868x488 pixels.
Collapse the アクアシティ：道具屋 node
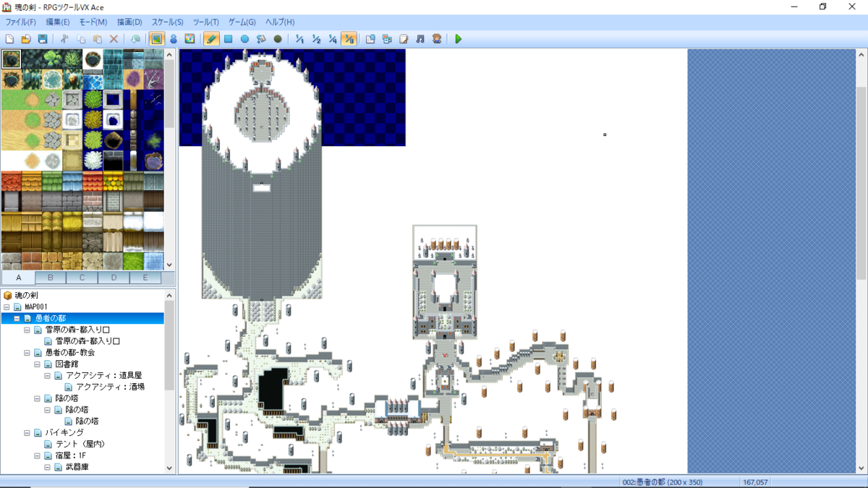pyautogui.click(x=47, y=375)
